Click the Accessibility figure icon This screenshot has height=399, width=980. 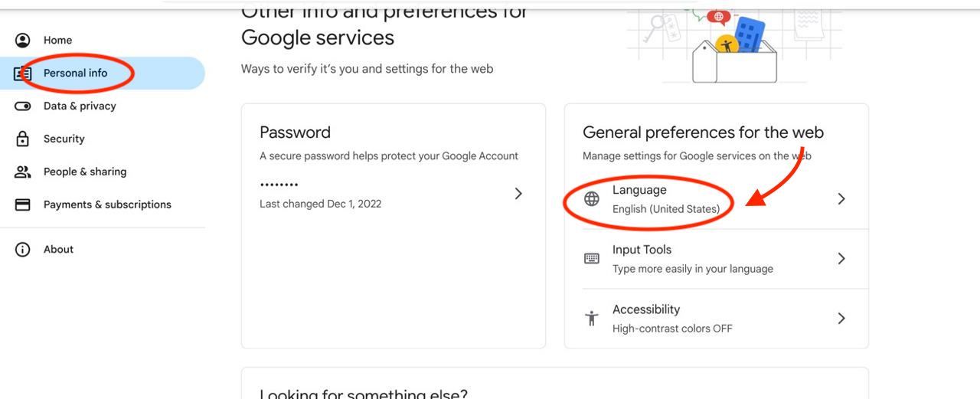[x=592, y=319]
